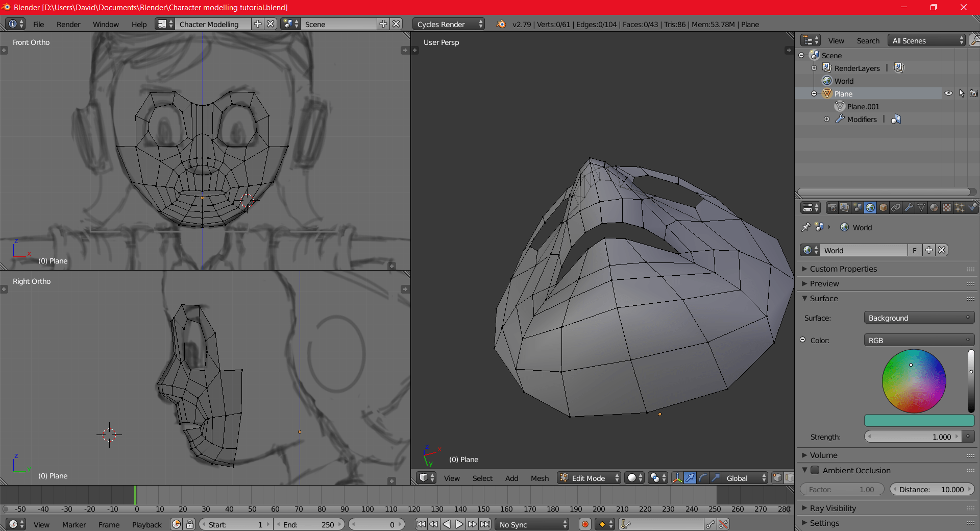Open the Edit Mode dropdown
Viewport: 980px width, 531px height.
tap(588, 478)
